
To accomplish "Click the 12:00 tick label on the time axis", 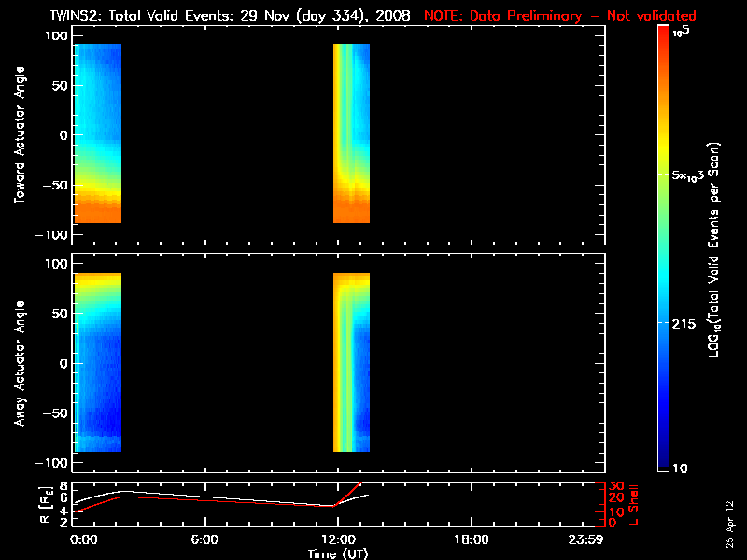I will coord(337,539).
